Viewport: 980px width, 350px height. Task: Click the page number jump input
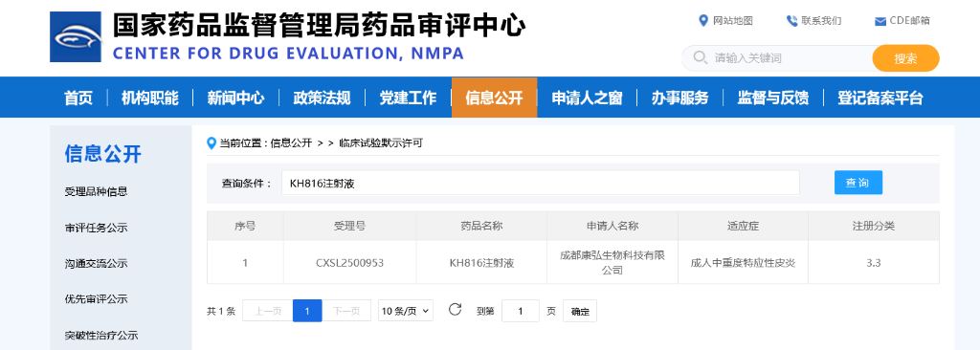pos(521,311)
